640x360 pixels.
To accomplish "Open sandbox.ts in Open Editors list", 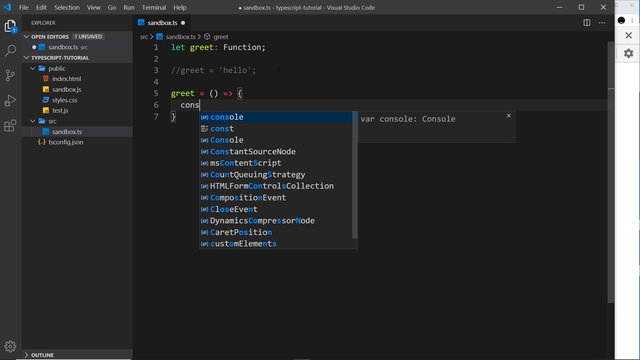I will (x=78, y=47).
